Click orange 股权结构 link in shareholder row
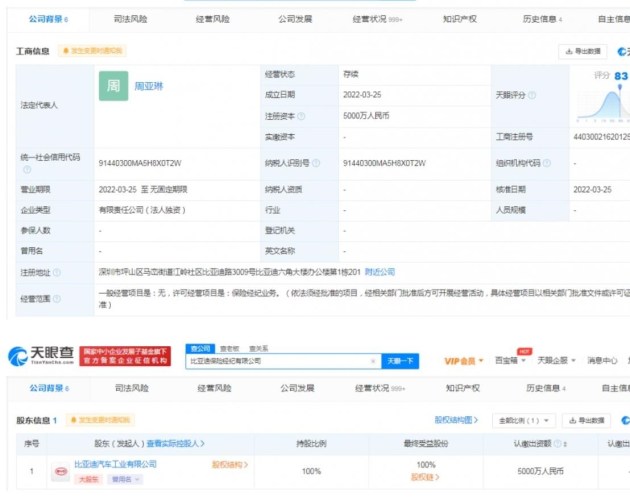Image resolution: width=630 pixels, height=498 pixels. [x=230, y=465]
